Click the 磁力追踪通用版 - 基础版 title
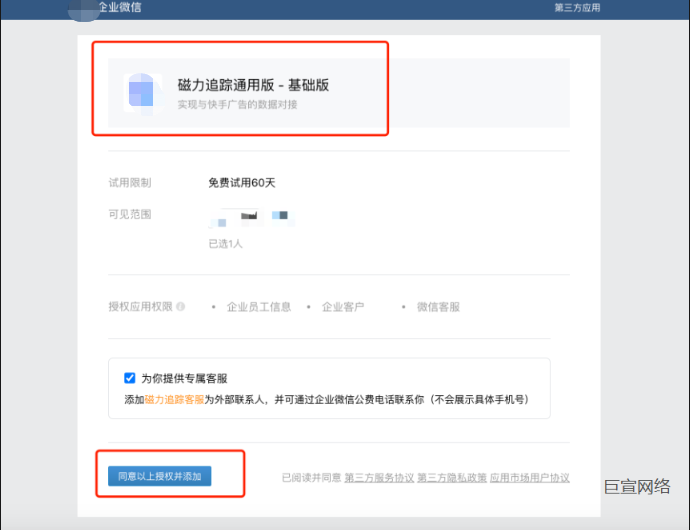690x530 pixels. (253, 85)
